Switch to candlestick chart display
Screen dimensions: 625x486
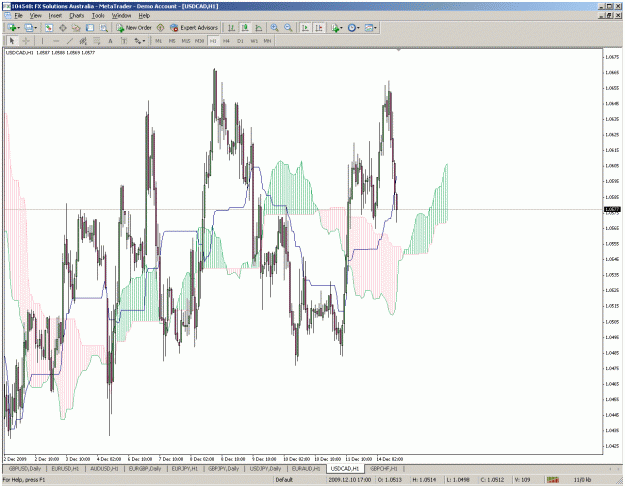pyautogui.click(x=245, y=28)
